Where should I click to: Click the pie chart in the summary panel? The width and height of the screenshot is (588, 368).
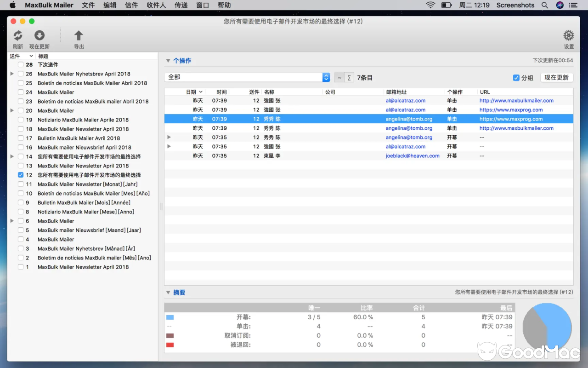(x=547, y=328)
